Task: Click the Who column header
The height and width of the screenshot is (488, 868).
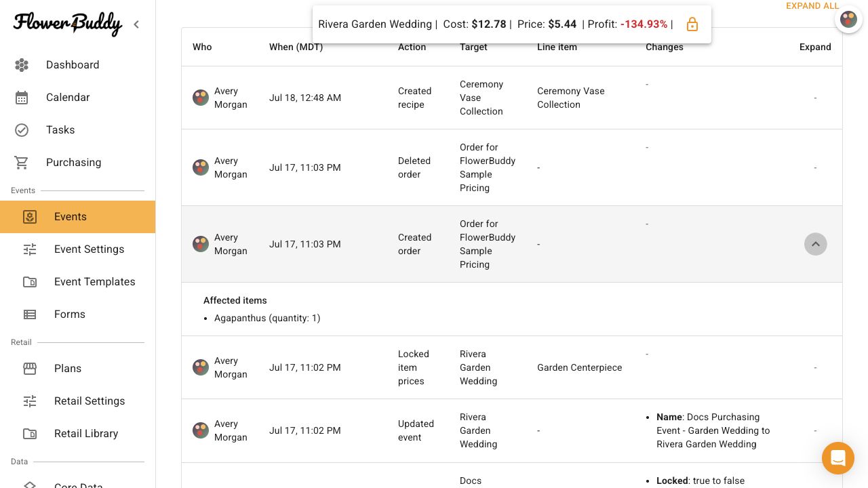Action: pyautogui.click(x=202, y=47)
